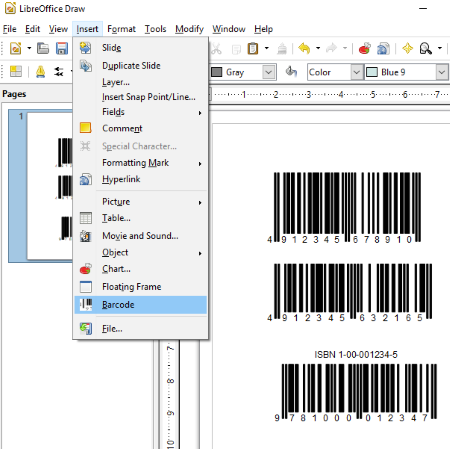Click the Area fill bucket icon
Screen dimensions: 450x449
pos(291,71)
